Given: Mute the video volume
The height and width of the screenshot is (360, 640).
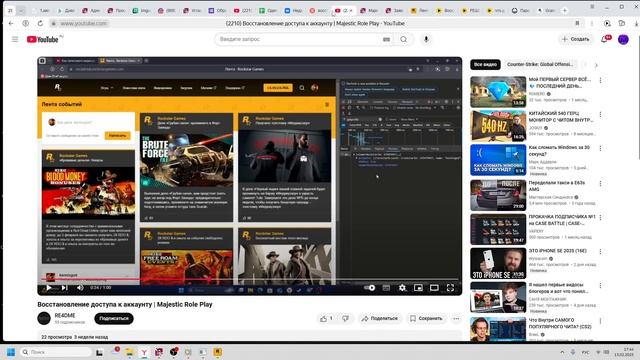Looking at the screenshot, I should pyautogui.click(x=80, y=288).
